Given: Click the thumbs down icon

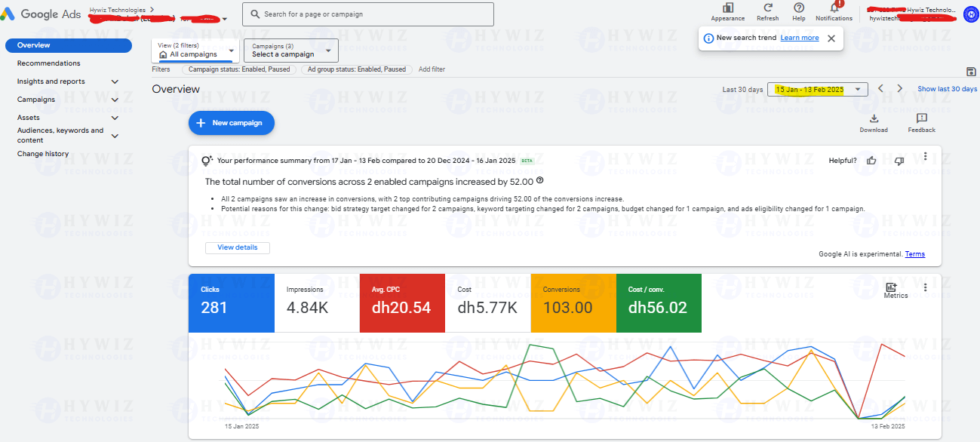Looking at the screenshot, I should tap(899, 160).
